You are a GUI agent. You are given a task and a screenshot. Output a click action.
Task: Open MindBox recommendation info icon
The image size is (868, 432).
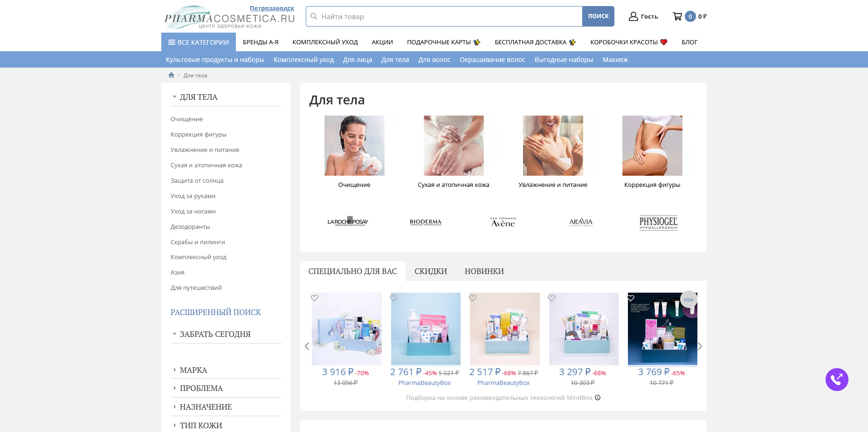tap(598, 398)
